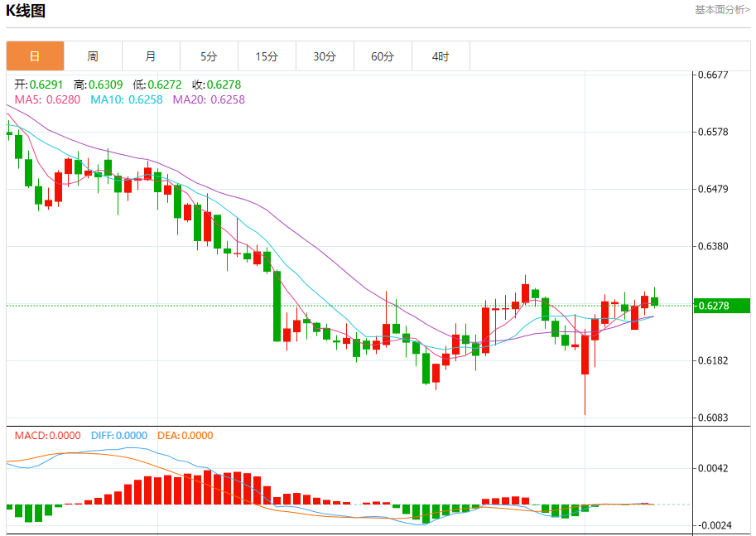Switch to the 月 monthly tab
756x536 pixels.
[x=151, y=56]
